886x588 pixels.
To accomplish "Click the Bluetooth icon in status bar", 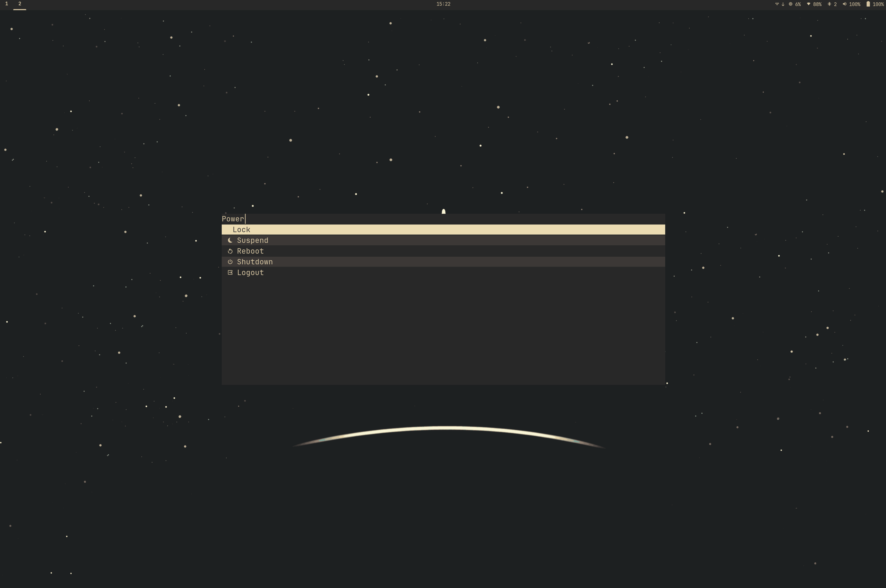I will pyautogui.click(x=829, y=4).
